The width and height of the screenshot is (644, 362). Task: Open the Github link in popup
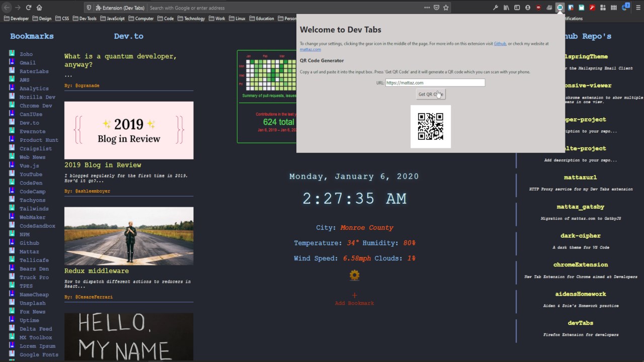[500, 44]
